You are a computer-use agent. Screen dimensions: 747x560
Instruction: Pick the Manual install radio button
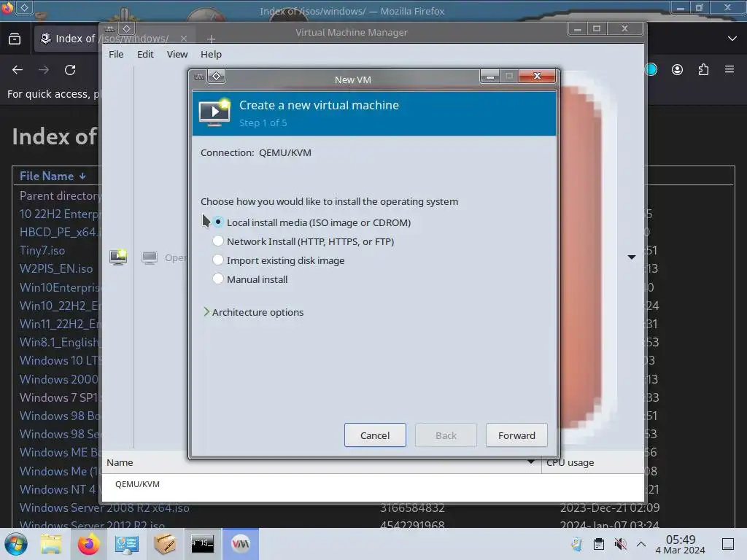tap(217, 279)
